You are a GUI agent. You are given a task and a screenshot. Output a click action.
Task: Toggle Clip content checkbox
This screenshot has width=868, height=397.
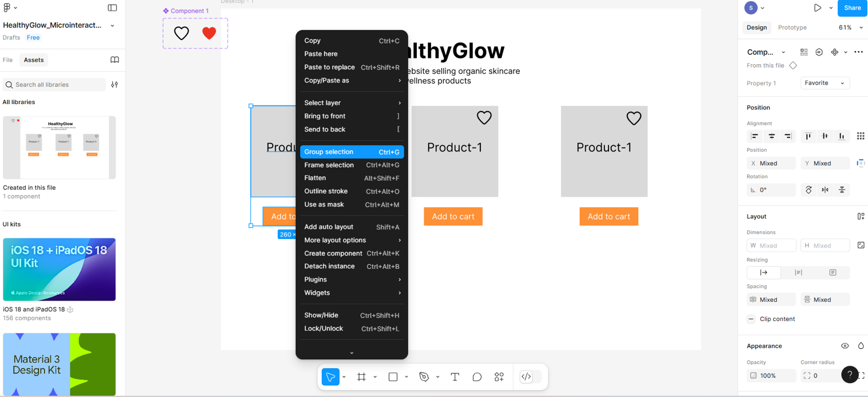751,319
